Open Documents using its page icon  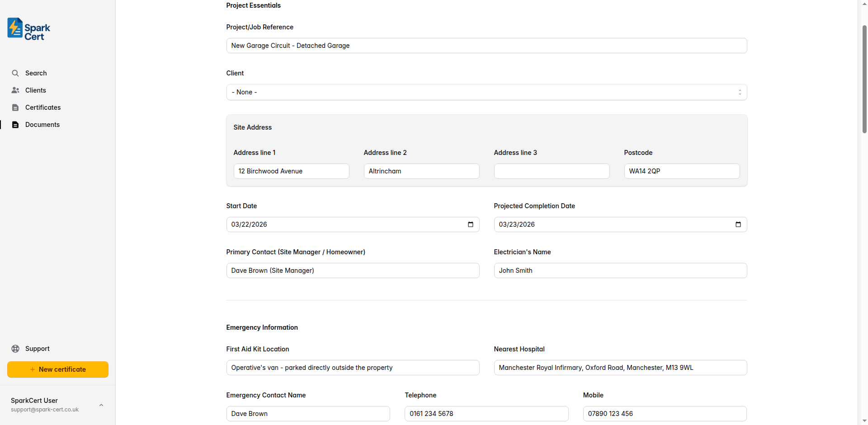click(15, 124)
